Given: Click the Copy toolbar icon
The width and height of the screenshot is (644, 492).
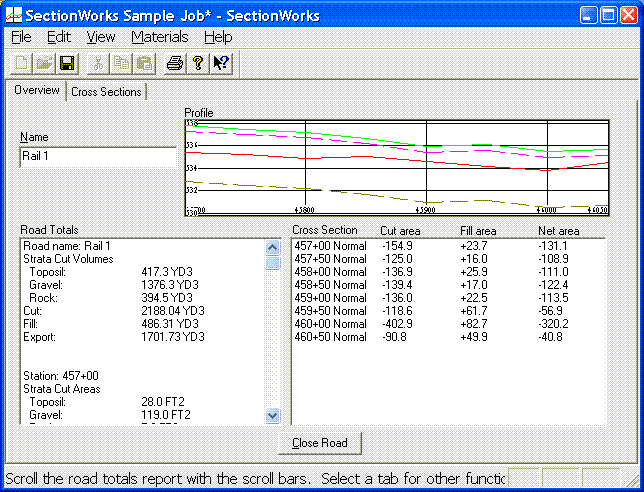Looking at the screenshot, I should pyautogui.click(x=121, y=63).
